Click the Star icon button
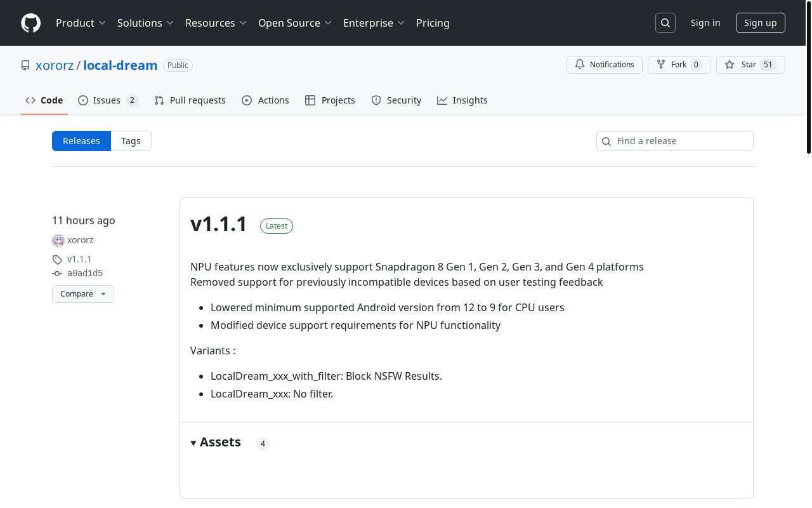The width and height of the screenshot is (812, 508). (730, 65)
